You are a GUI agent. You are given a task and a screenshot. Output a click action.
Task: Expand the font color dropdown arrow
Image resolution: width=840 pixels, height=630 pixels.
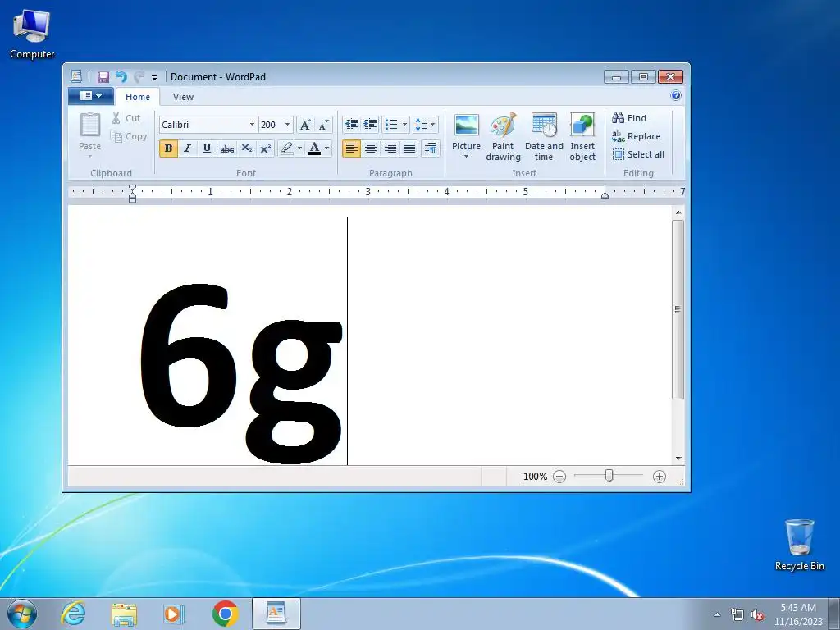tap(327, 148)
